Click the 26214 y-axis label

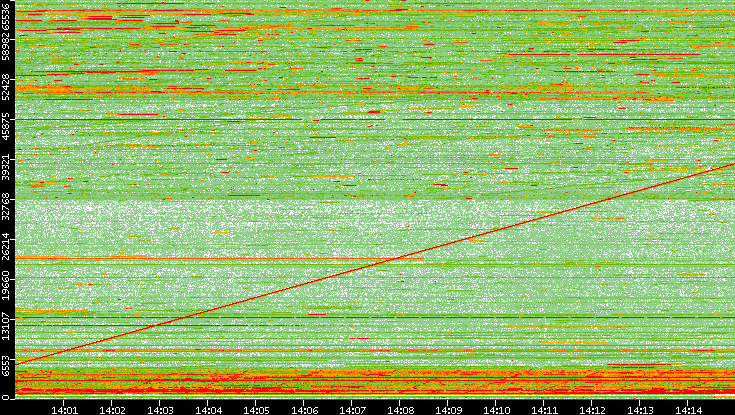pyautogui.click(x=6, y=246)
